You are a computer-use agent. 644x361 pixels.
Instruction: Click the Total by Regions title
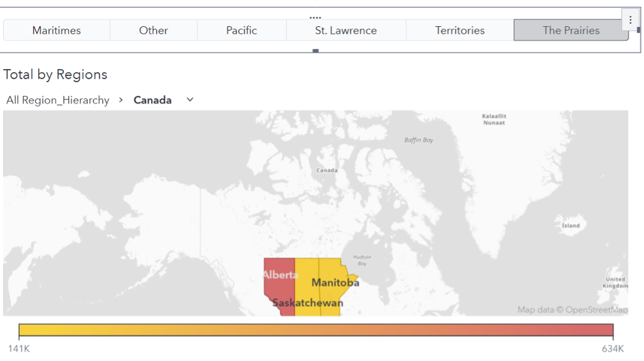pos(55,75)
